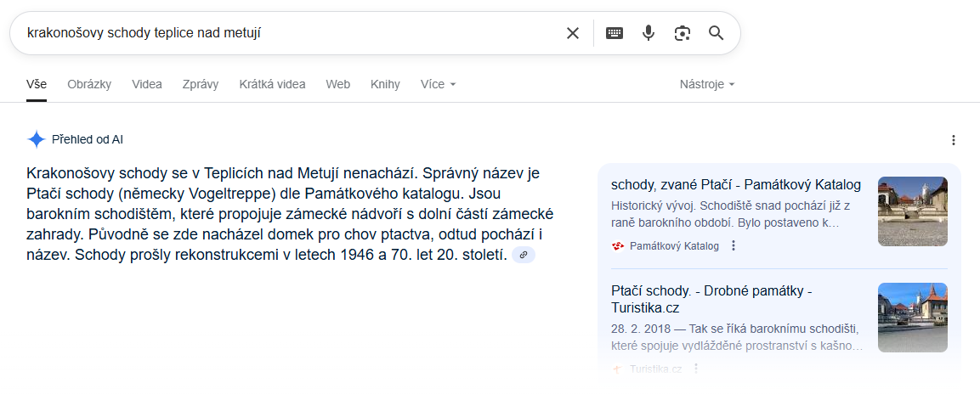Expand the Více dropdown
The height and width of the screenshot is (394, 980).
pyautogui.click(x=438, y=84)
